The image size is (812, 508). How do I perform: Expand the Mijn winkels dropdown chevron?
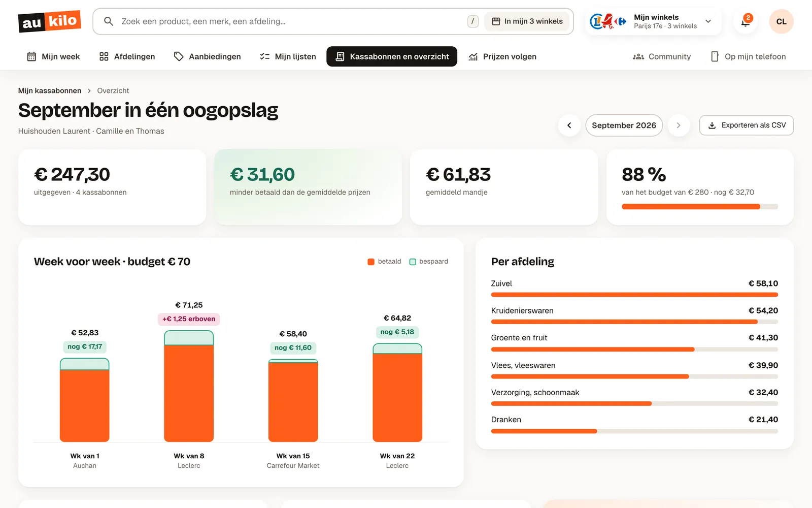point(708,21)
